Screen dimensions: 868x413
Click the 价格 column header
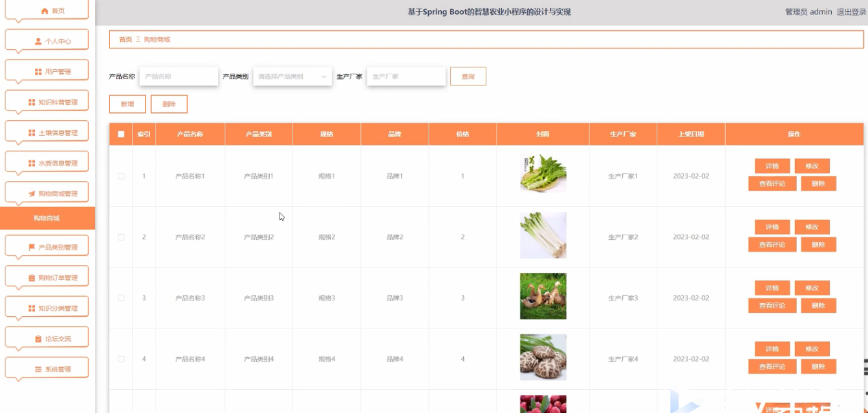tap(462, 134)
